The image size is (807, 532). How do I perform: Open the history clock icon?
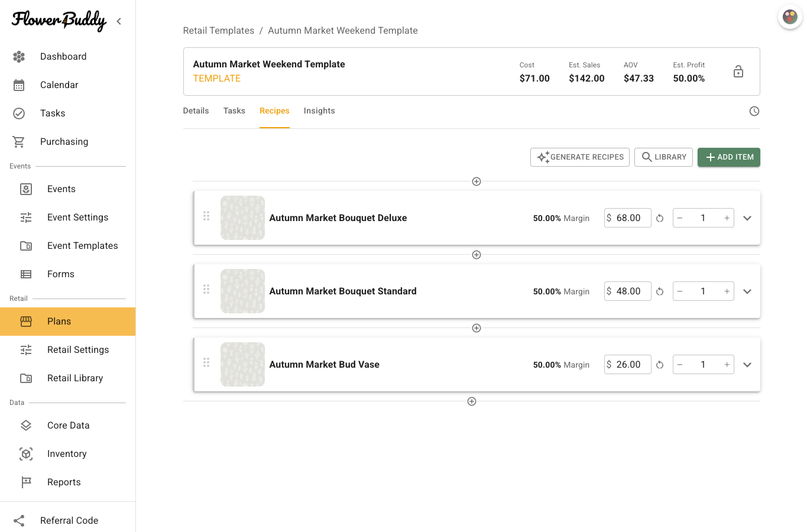(x=754, y=111)
